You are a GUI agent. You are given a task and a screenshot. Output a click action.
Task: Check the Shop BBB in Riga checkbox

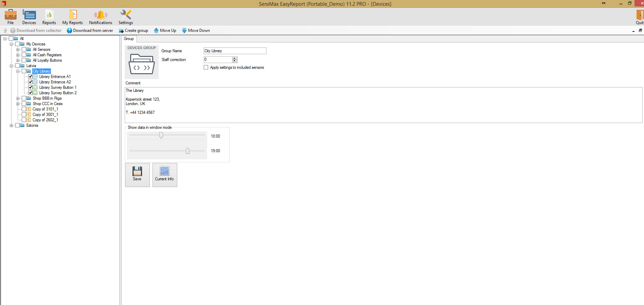click(x=24, y=98)
